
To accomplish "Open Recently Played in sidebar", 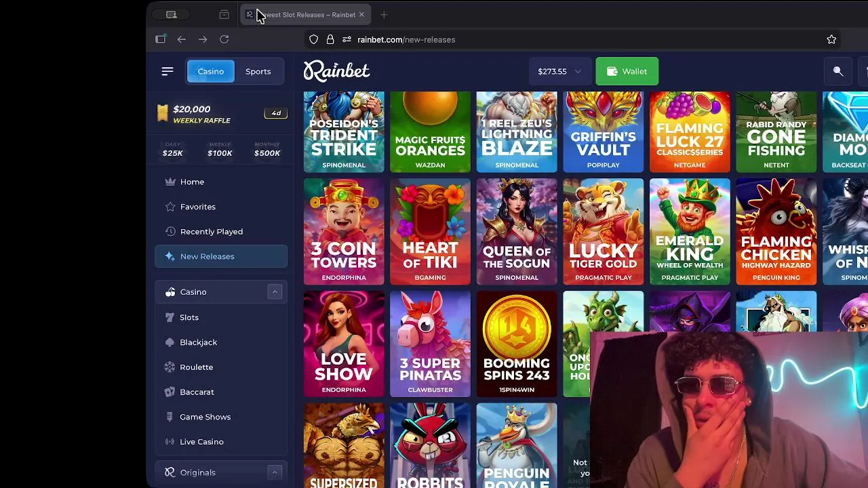I will [221, 231].
